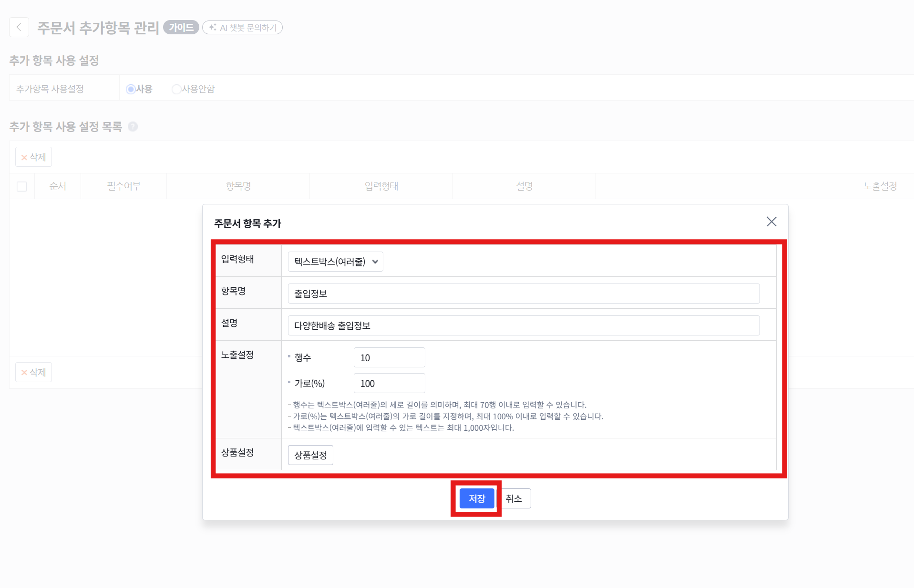
Task: Click the 입력형태 column header in the table
Action: tap(381, 186)
